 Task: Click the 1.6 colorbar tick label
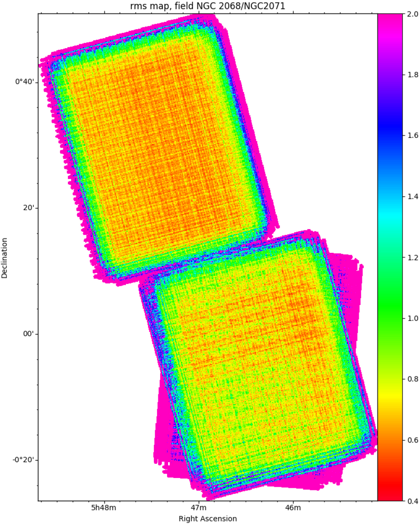pyautogui.click(x=413, y=136)
